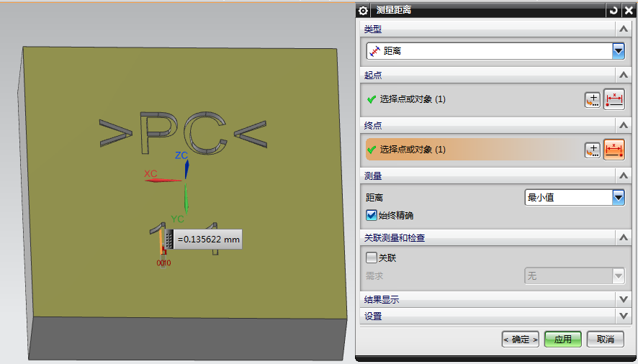Click the blue ZC axis arrow
Image resolution: width=638 pixels, height=364 pixels.
click(187, 168)
